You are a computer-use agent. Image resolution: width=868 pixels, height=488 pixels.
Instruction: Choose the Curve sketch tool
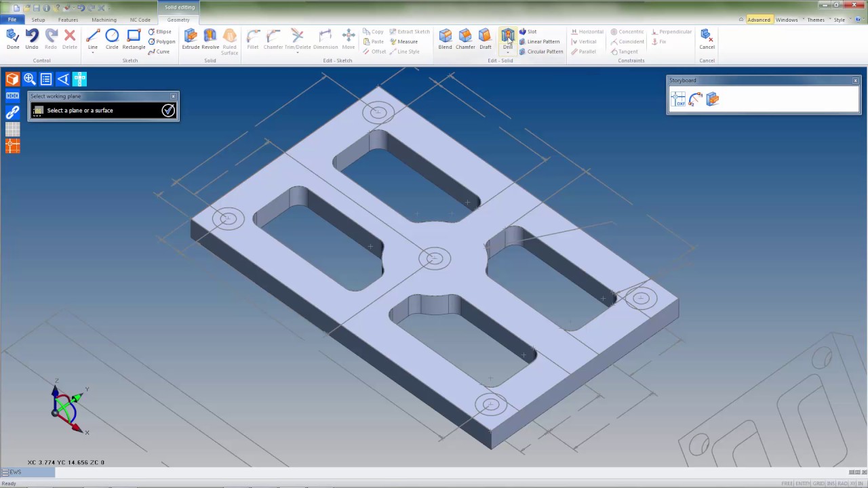[159, 52]
